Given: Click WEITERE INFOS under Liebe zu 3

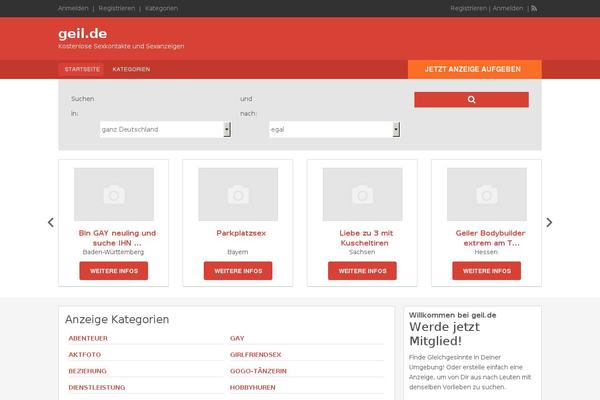Looking at the screenshot, I should tap(362, 271).
